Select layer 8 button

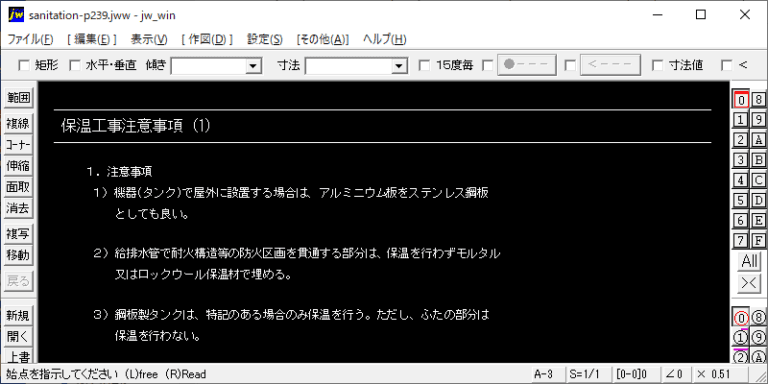759,100
